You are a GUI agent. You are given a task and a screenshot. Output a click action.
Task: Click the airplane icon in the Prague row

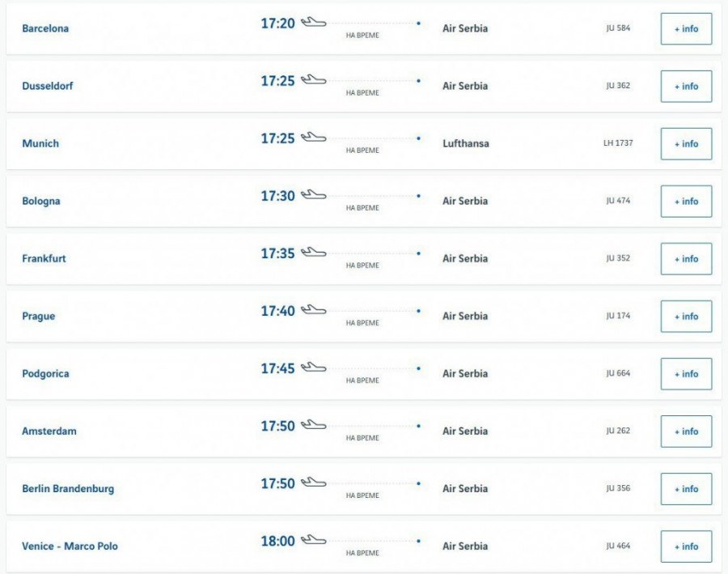(x=313, y=310)
